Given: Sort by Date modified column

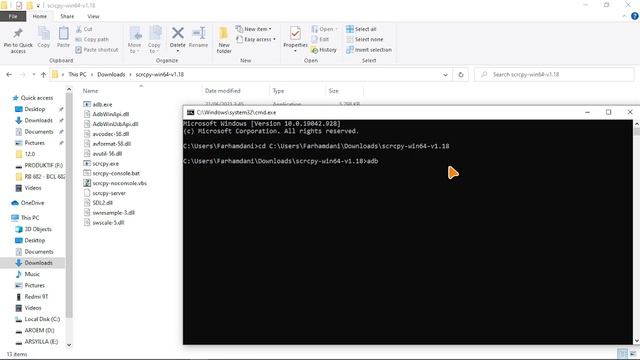Looking at the screenshot, I should coord(222,91).
